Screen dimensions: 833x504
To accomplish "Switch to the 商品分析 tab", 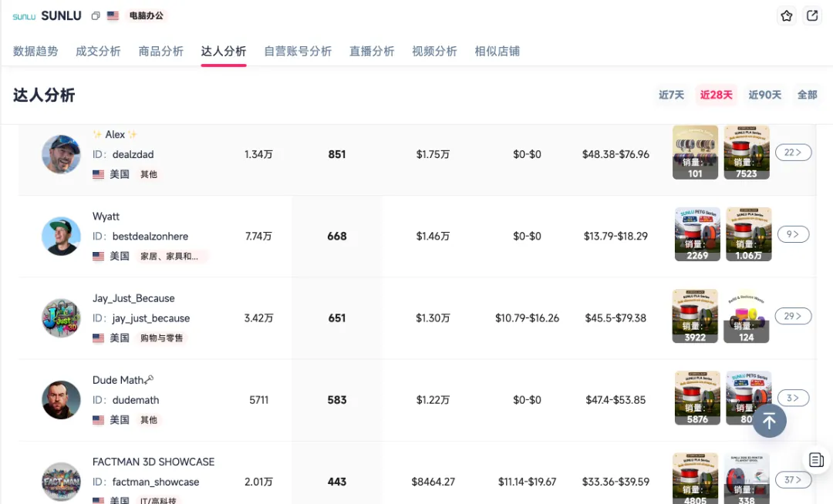I will pos(161,52).
